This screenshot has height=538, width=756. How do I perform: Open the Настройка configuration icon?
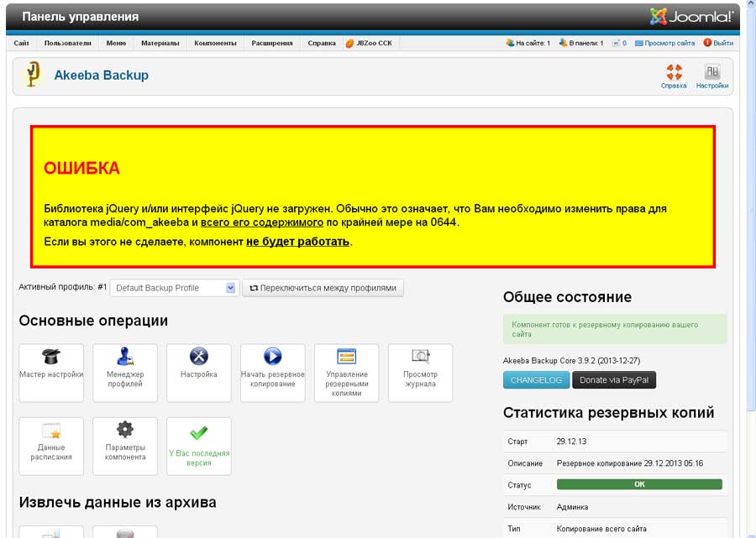(198, 373)
